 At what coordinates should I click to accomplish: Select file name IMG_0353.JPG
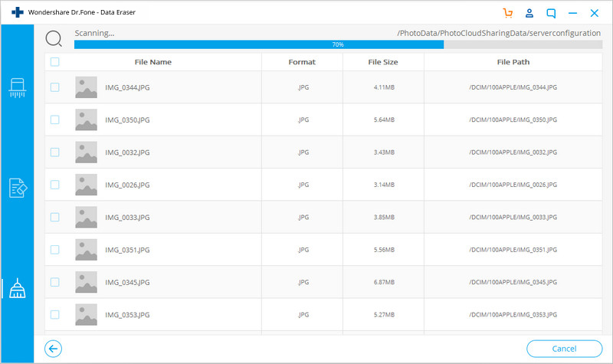click(127, 315)
